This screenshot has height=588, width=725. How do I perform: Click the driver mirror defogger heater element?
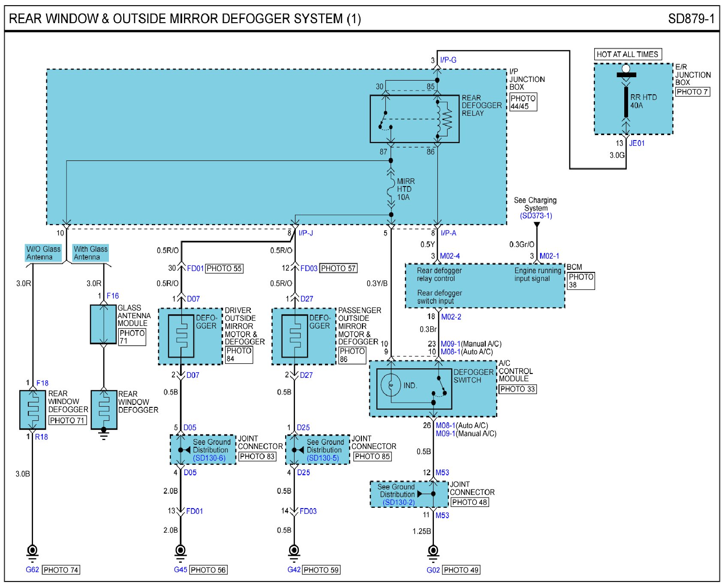181,336
